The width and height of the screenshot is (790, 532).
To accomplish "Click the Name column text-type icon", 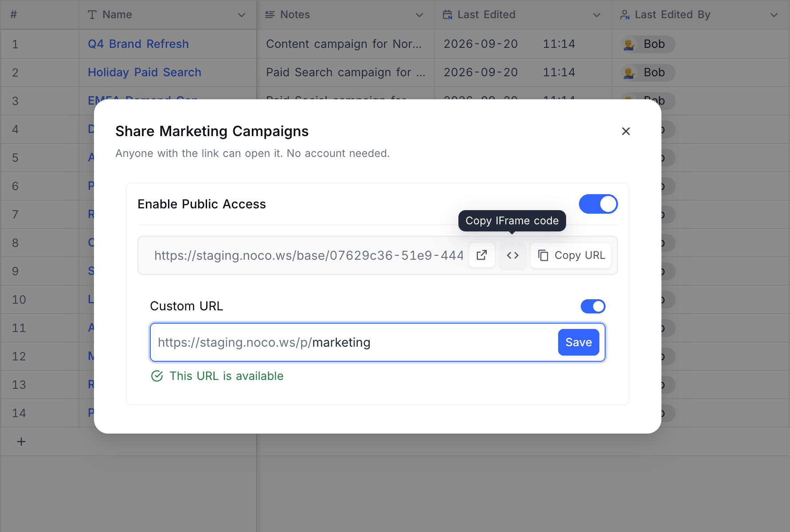I will 92,15.
